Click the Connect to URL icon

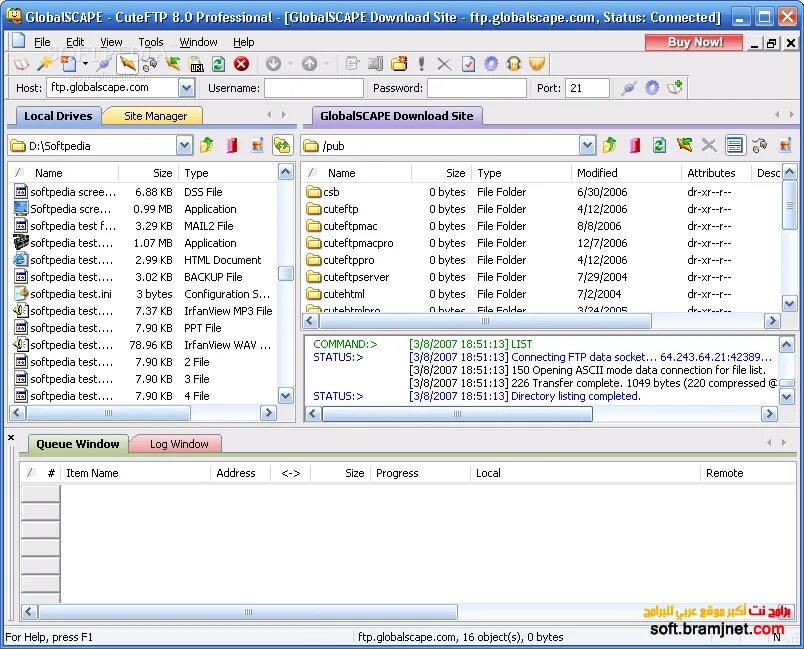pos(197,64)
